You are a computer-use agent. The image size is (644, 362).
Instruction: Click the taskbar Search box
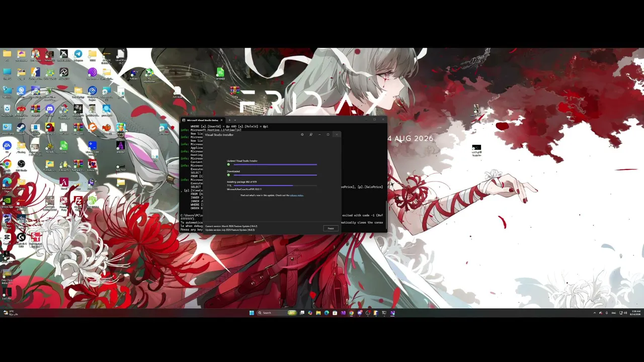(277, 313)
